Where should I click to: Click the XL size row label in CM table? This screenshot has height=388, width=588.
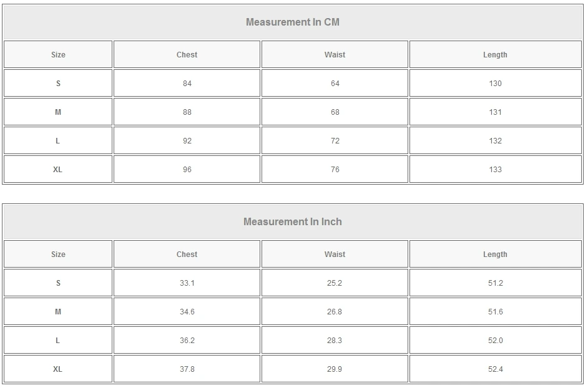[x=58, y=170]
